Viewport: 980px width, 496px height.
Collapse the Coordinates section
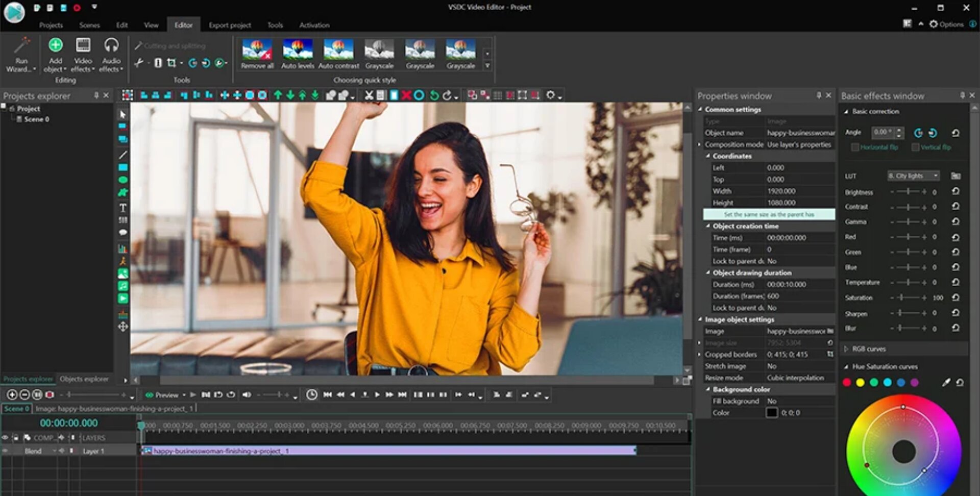tap(708, 156)
